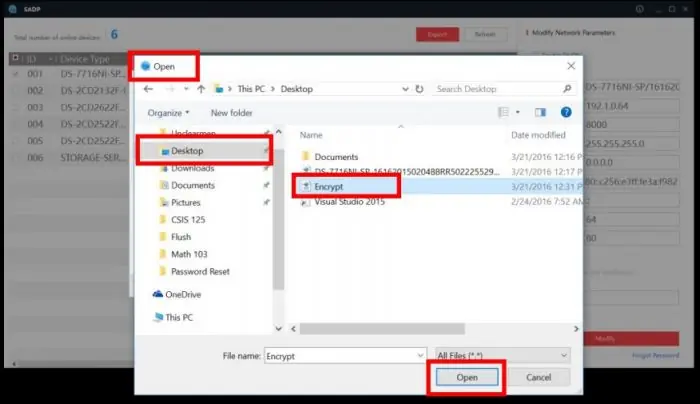The image size is (700, 404).
Task: Sort by Date modified column header
Action: pos(540,134)
